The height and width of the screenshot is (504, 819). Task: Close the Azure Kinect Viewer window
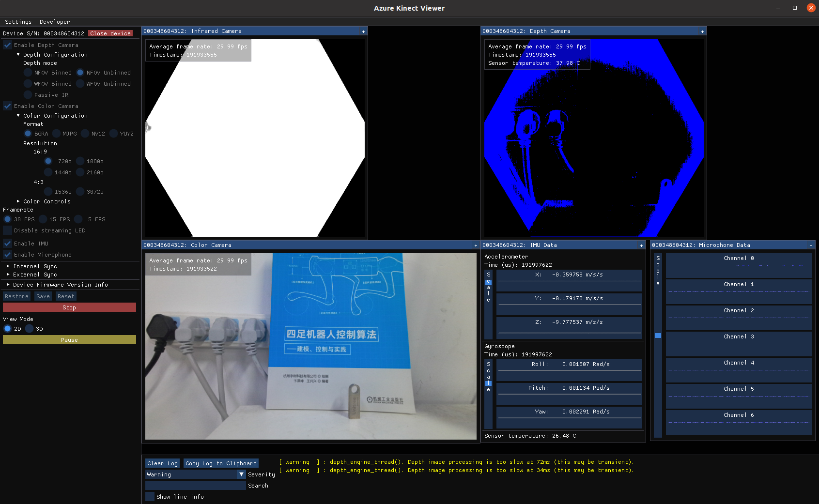811,8
